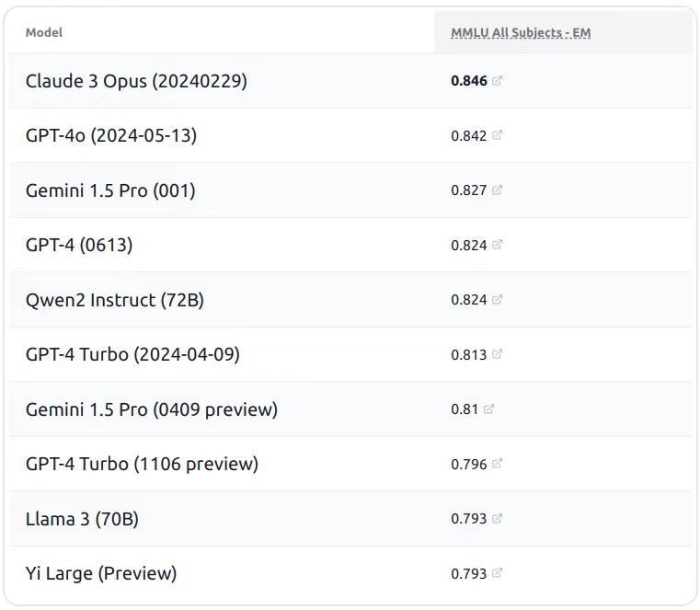The width and height of the screenshot is (700, 610).
Task: Click external link icon in Yi Large (Preview) row
Action: (498, 573)
